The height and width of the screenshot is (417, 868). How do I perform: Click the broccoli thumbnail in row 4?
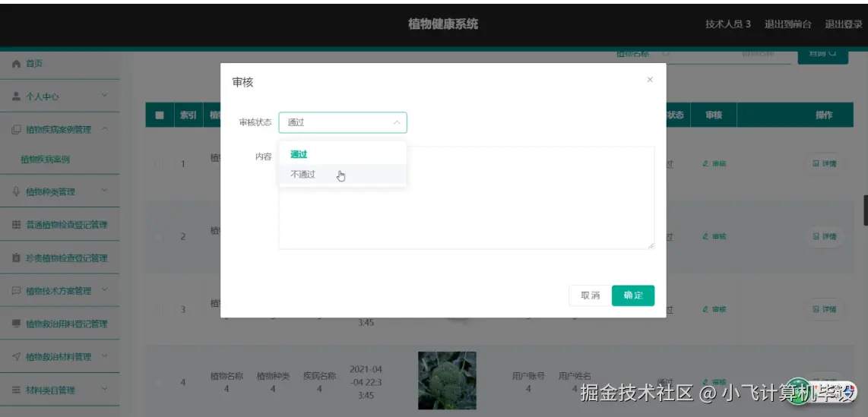pos(447,381)
